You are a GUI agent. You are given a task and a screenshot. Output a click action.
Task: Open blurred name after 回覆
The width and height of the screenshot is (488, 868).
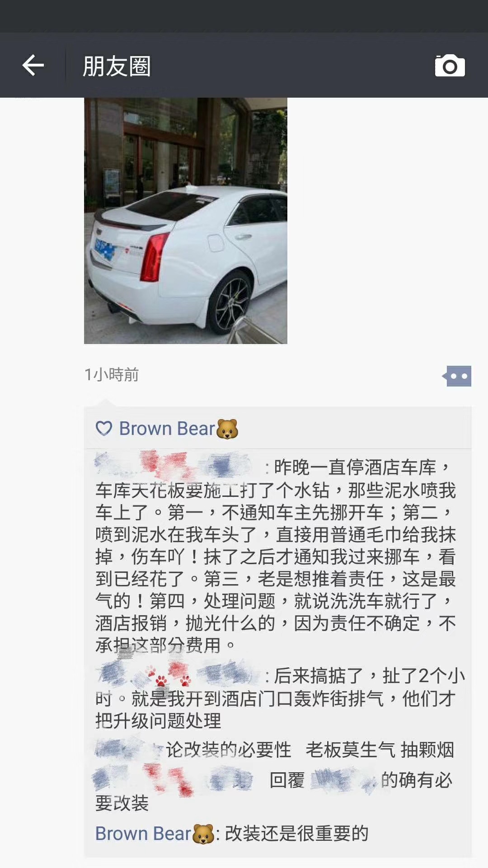coord(344,780)
